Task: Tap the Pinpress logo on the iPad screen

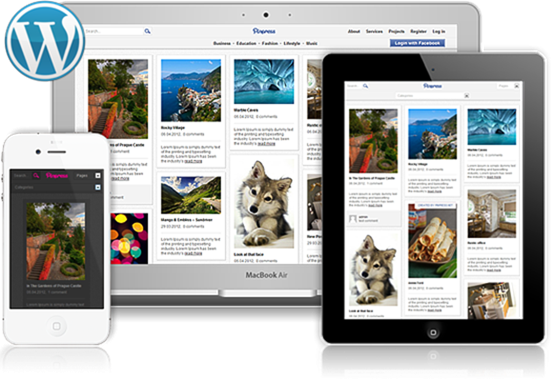Action: tap(432, 86)
